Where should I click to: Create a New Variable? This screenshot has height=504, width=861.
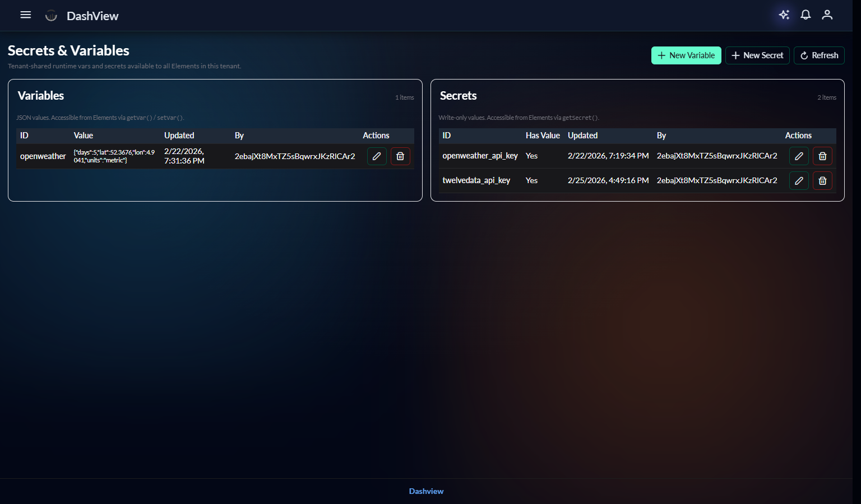(x=686, y=55)
